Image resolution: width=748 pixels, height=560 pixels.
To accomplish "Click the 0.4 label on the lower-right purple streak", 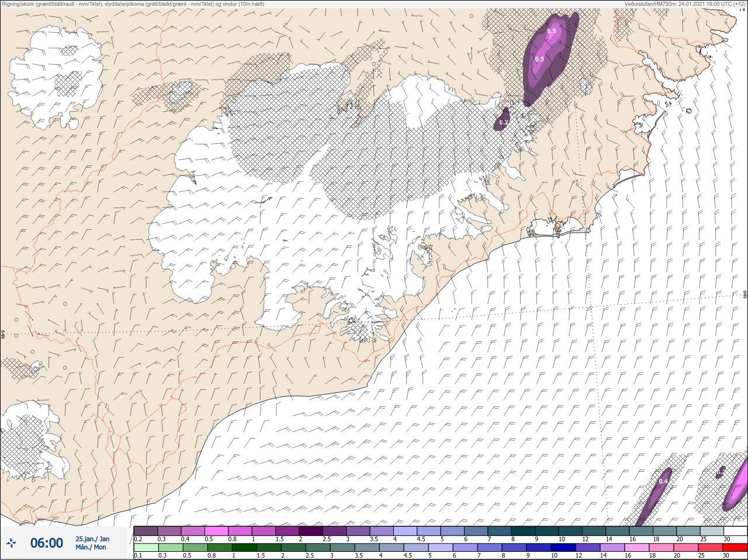I will (663, 481).
